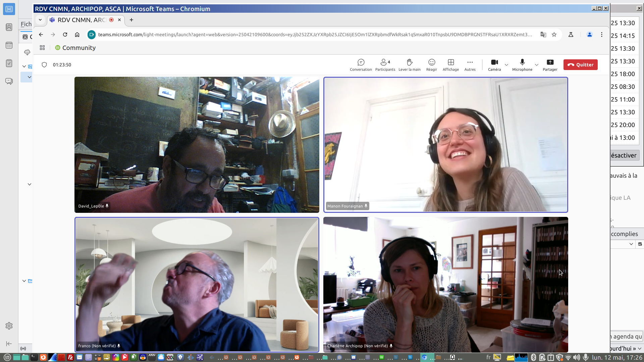
Task: Open a new browser tab
Action: tap(131, 20)
